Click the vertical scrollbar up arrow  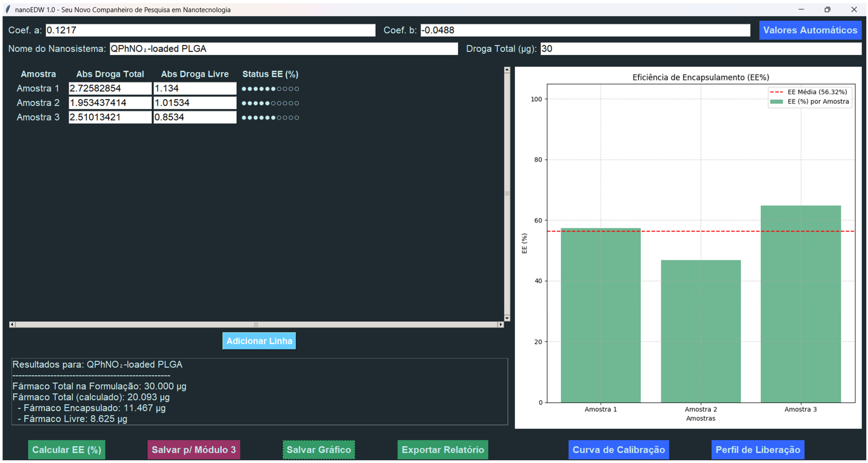[507, 70]
